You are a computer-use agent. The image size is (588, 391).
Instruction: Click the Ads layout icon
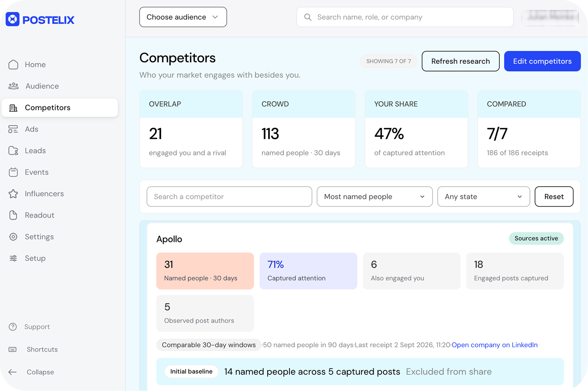[x=13, y=129]
